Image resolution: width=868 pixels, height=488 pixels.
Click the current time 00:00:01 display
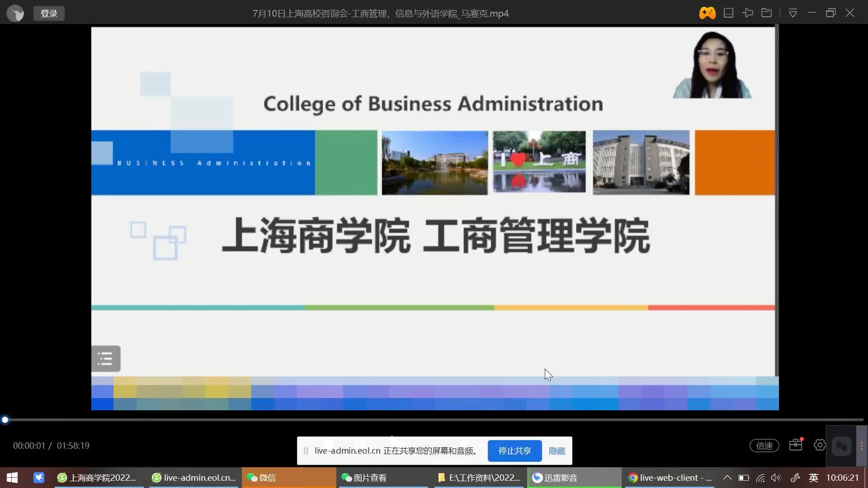29,446
